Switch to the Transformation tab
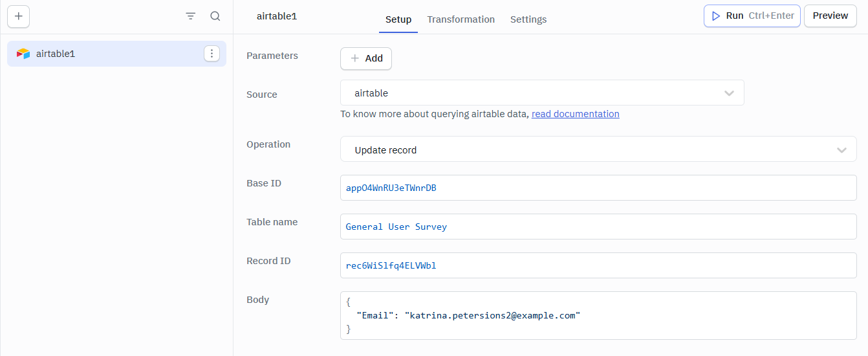This screenshot has width=868, height=356. click(x=461, y=19)
